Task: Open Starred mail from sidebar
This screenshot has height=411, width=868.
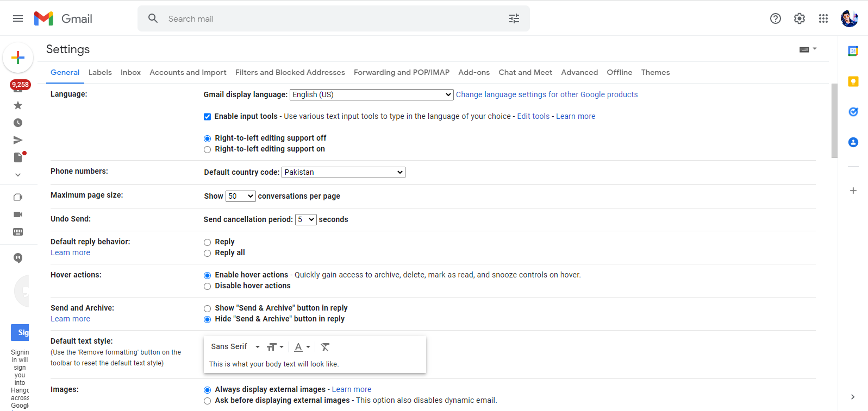Action: 18,105
